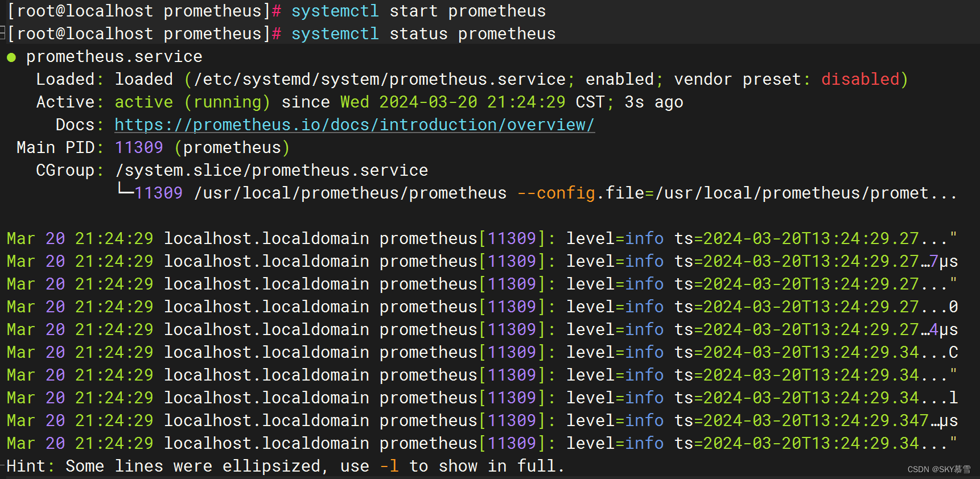Click the 'Docs:' field label
Screen dimensions: 980x479
[80, 125]
